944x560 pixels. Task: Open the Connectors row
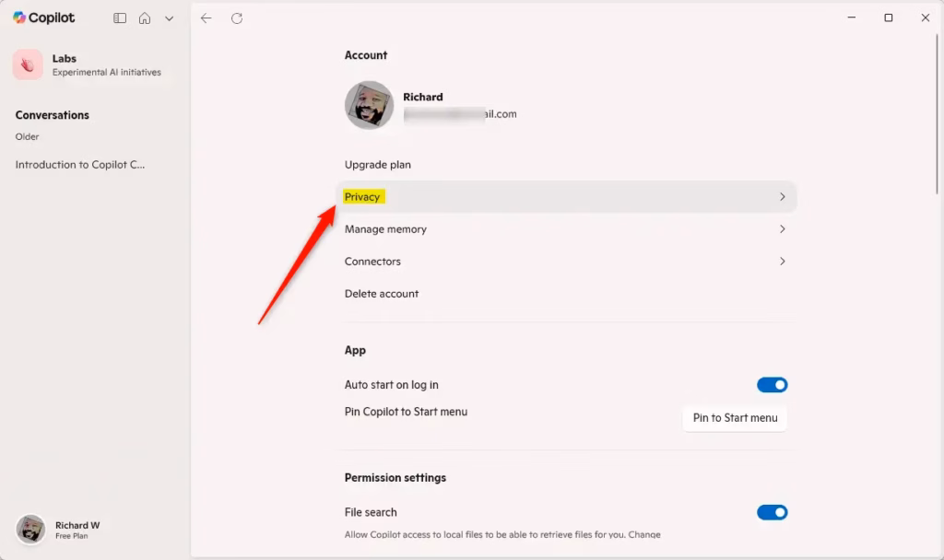(566, 262)
